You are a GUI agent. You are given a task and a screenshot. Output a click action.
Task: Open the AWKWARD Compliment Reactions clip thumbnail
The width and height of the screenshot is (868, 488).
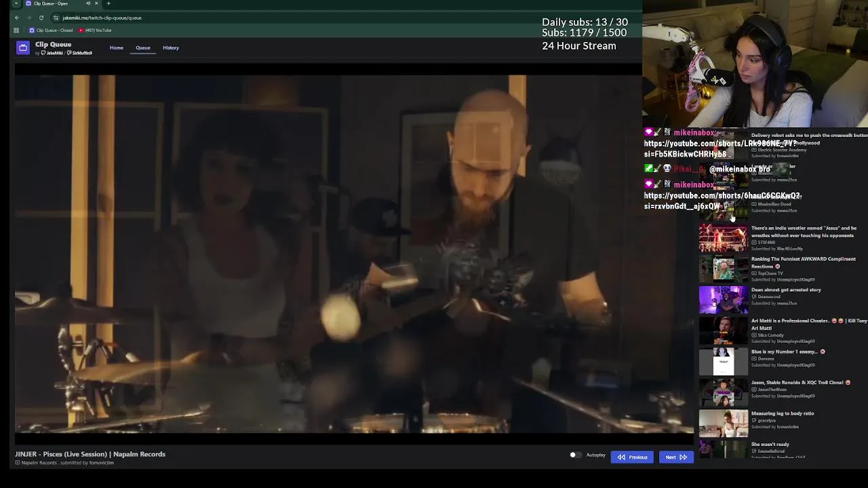(x=724, y=269)
